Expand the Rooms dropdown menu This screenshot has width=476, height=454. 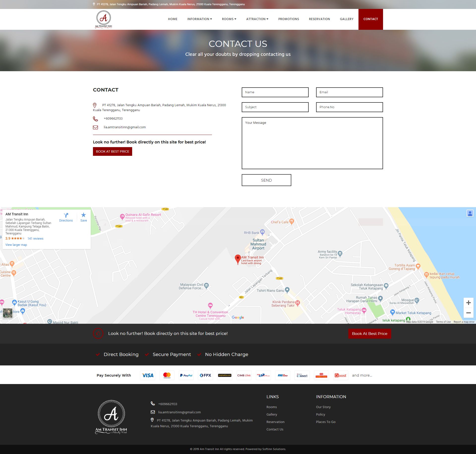229,19
